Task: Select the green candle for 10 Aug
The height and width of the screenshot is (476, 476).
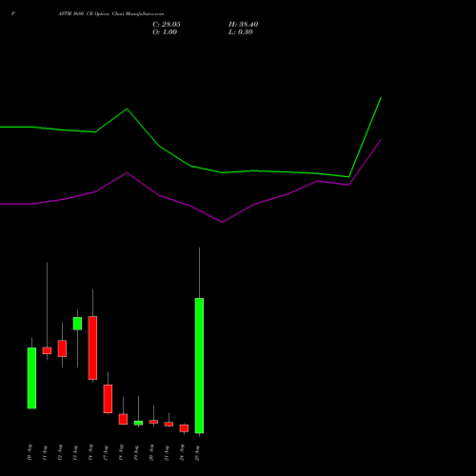Action: click(x=31, y=378)
